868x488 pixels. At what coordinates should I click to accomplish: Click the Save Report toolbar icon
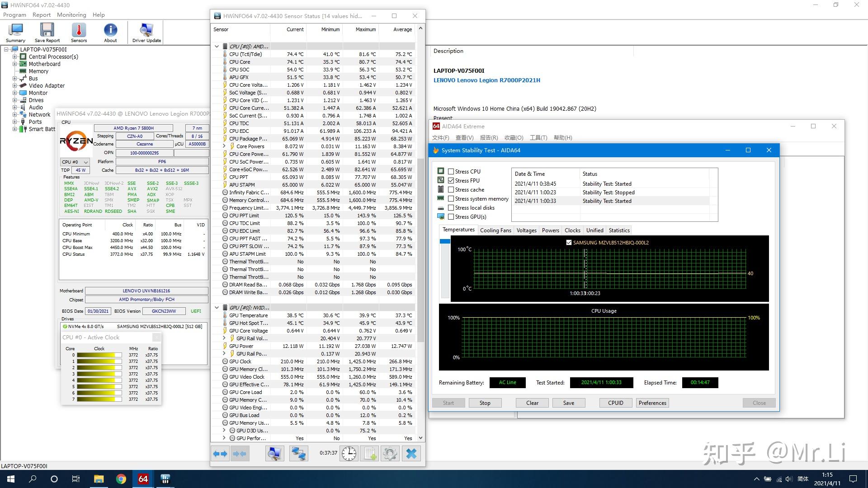(47, 33)
